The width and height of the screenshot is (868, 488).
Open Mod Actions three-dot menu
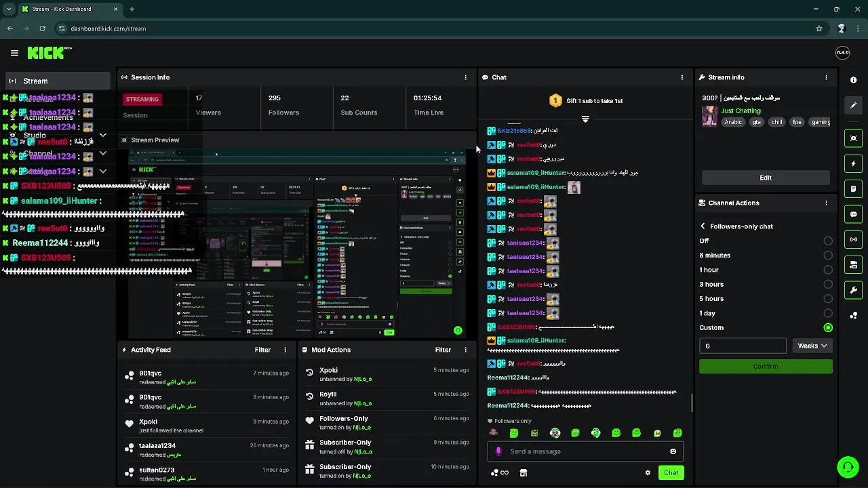[465, 350]
